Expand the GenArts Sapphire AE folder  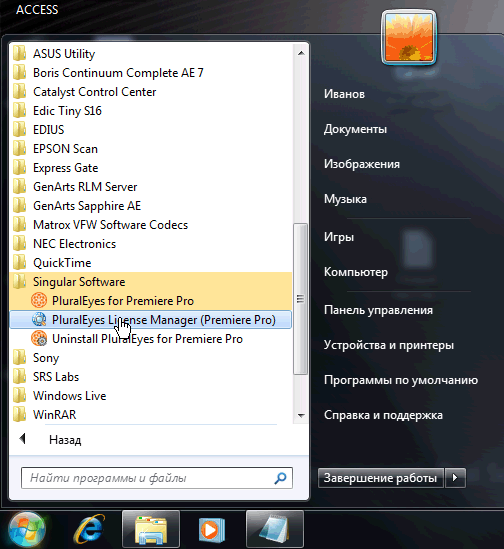pos(151,206)
